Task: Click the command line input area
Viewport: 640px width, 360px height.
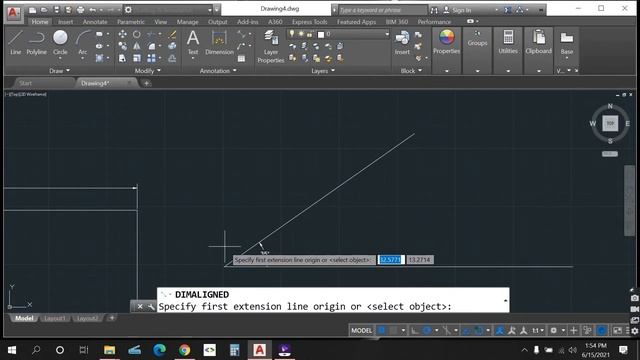Action: (333, 306)
